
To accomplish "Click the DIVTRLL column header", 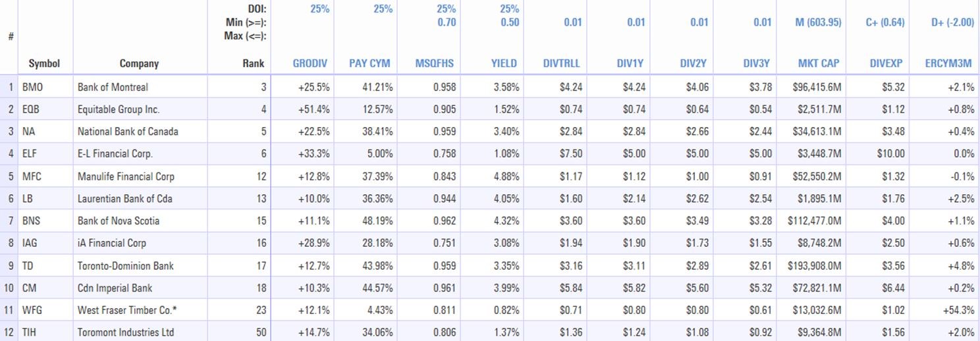I will pyautogui.click(x=562, y=64).
